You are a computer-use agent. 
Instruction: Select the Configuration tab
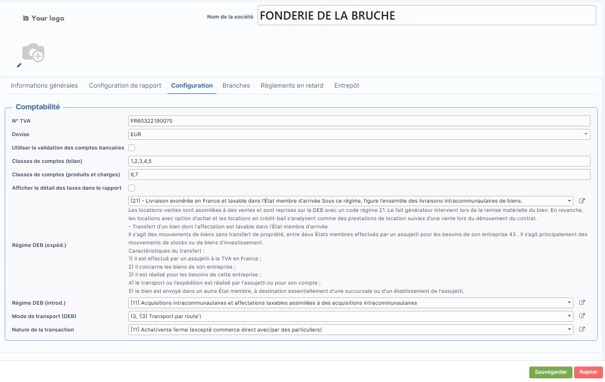[192, 86]
